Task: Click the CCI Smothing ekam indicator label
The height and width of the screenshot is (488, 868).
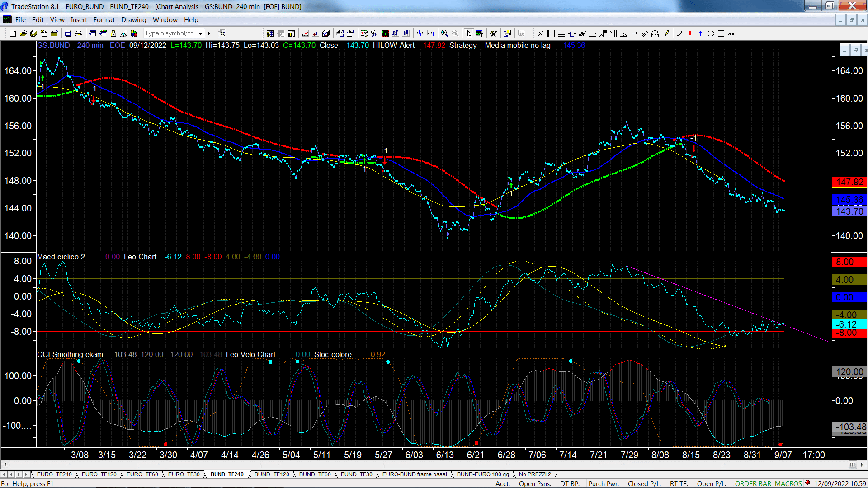Action: (70, 354)
